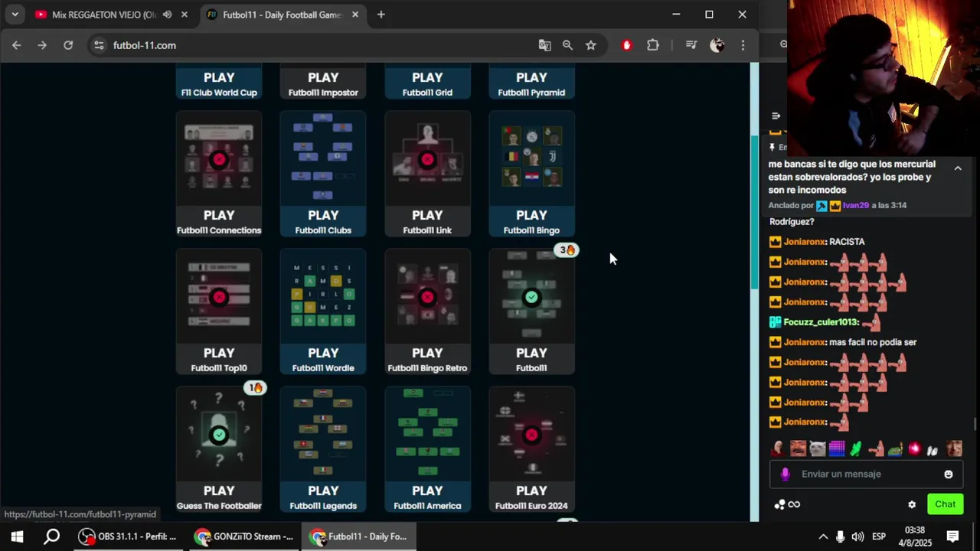Open a new browser tab

tap(381, 15)
